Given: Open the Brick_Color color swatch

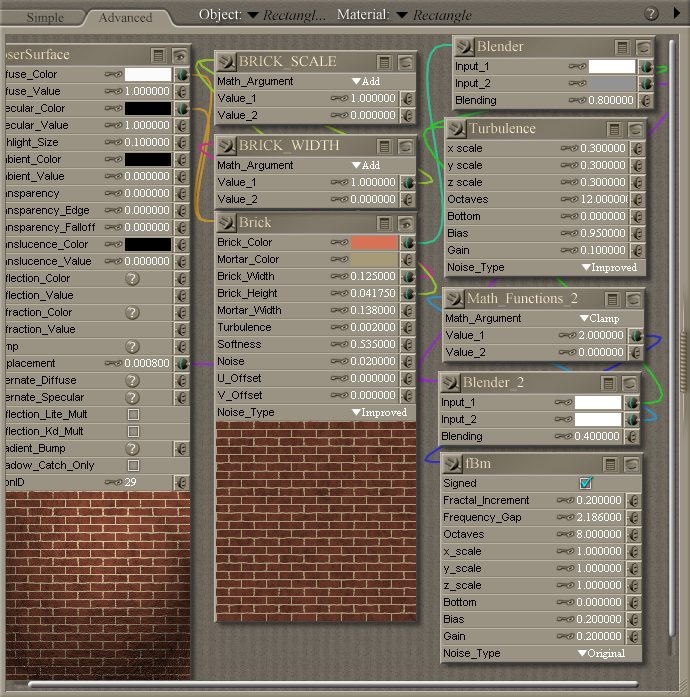Looking at the screenshot, I should point(374,243).
